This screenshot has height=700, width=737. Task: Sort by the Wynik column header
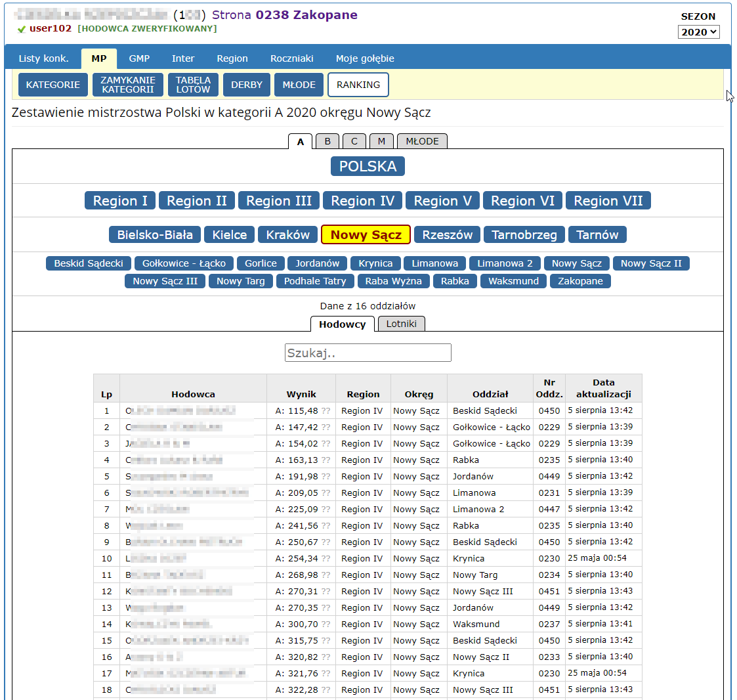click(x=301, y=394)
